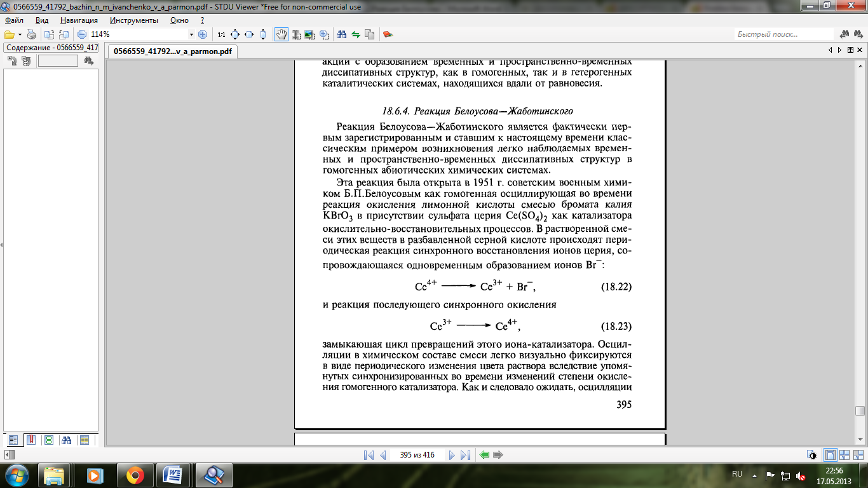Screen dimensions: 868x488
Task: Select the Fit height icon
Action: click(263, 34)
